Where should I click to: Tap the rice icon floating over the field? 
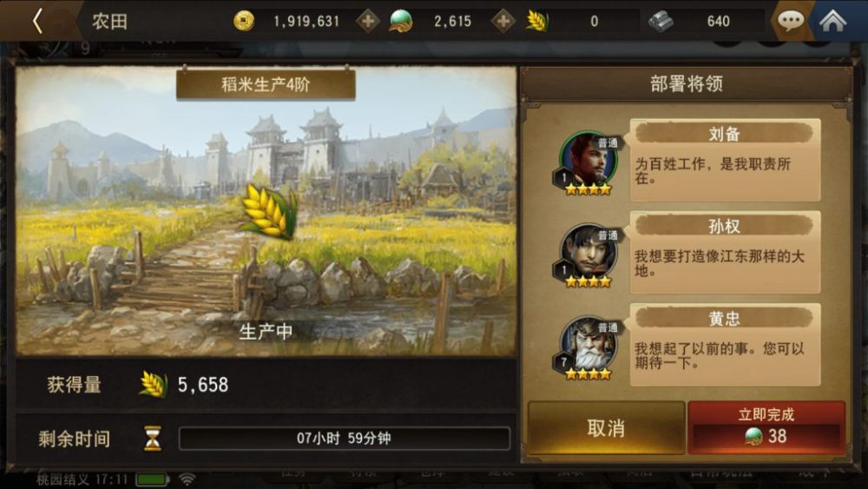click(x=269, y=212)
